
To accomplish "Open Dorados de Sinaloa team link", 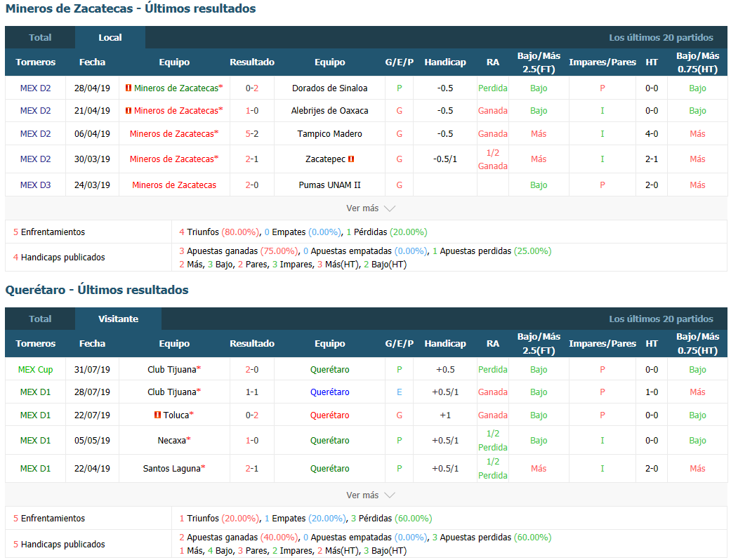I will coord(329,88).
